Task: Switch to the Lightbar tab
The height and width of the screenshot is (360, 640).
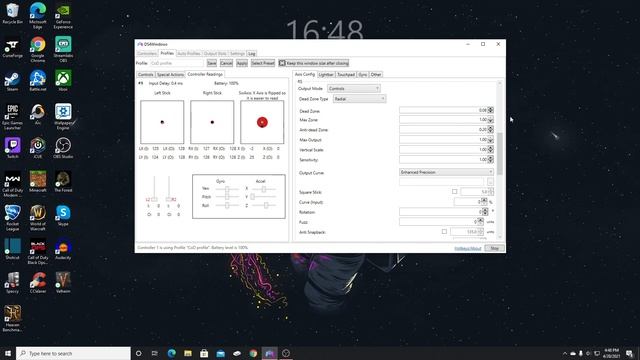Action: [326, 75]
